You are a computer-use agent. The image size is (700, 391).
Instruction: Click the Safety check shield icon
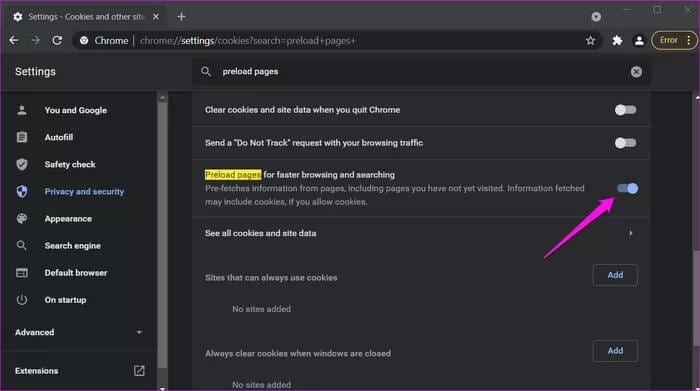(22, 165)
